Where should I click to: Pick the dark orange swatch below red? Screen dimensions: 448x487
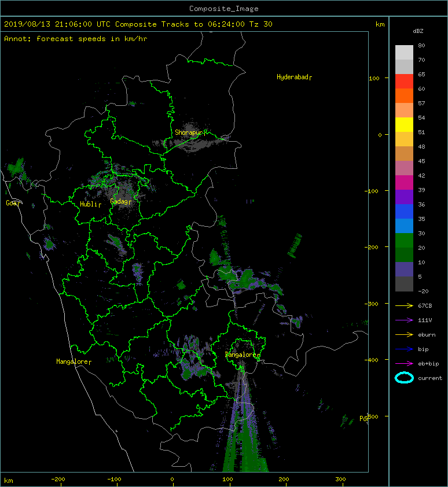[404, 96]
